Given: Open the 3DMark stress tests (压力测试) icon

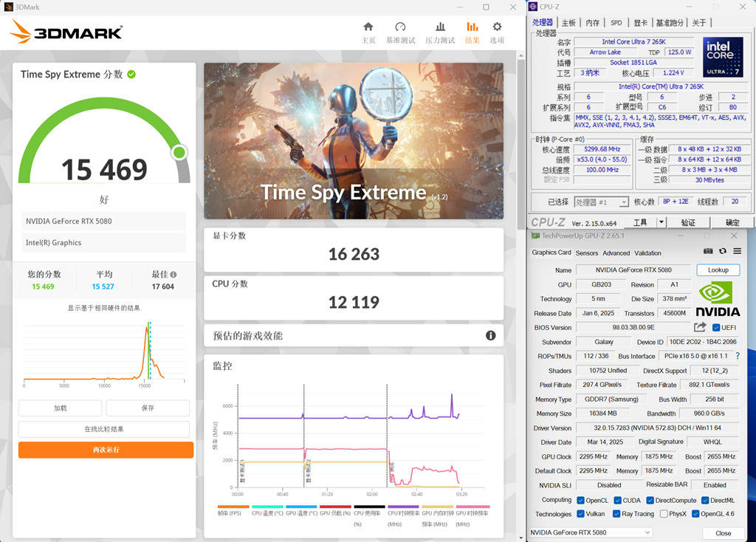Looking at the screenshot, I should point(440,27).
